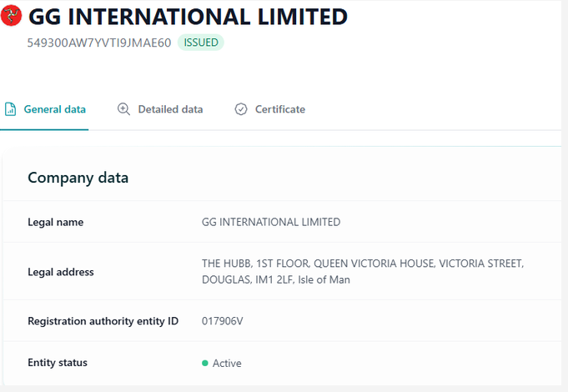Click the Active entity status text
The image size is (568, 392).
coord(227,364)
